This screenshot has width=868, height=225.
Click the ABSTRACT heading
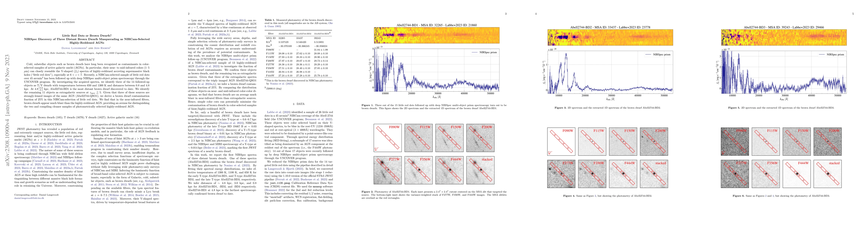pyautogui.click(x=87, y=60)
